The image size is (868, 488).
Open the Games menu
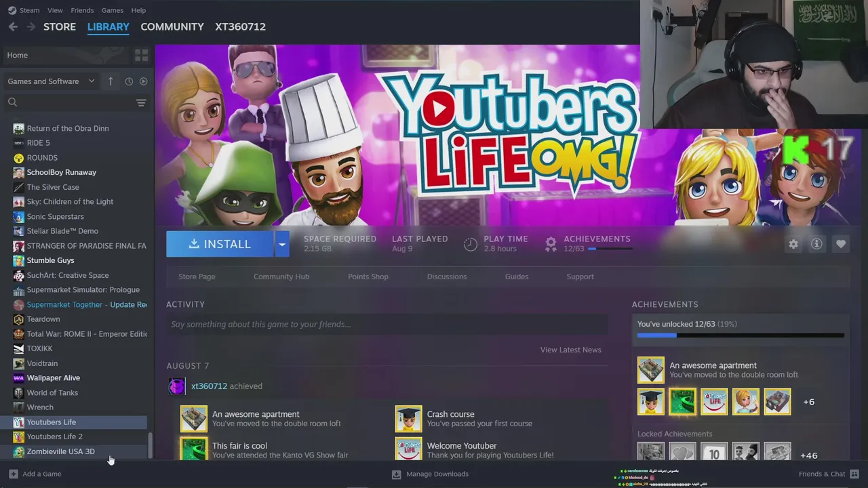pos(112,10)
